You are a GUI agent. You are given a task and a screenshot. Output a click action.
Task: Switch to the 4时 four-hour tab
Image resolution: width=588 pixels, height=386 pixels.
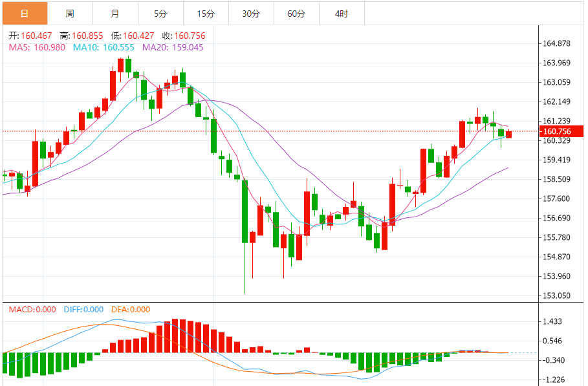point(342,14)
